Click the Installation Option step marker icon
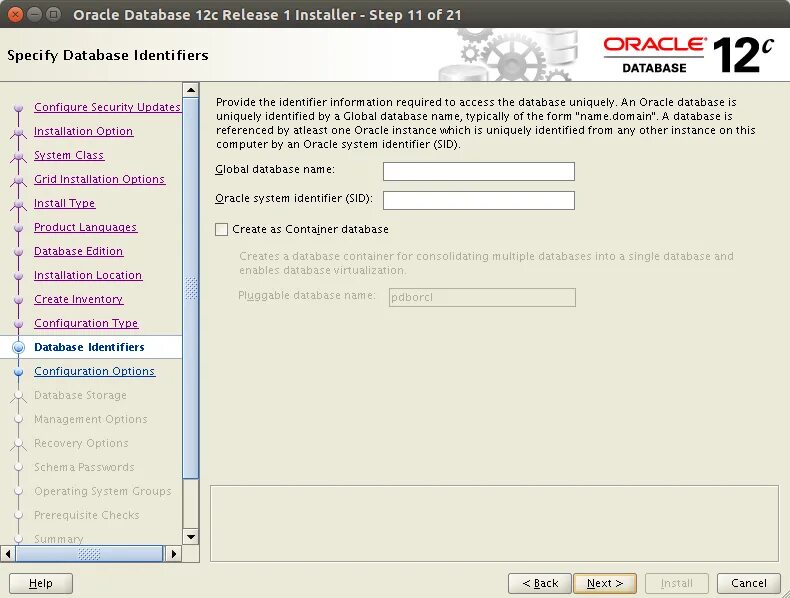This screenshot has width=790, height=598. coord(19,132)
